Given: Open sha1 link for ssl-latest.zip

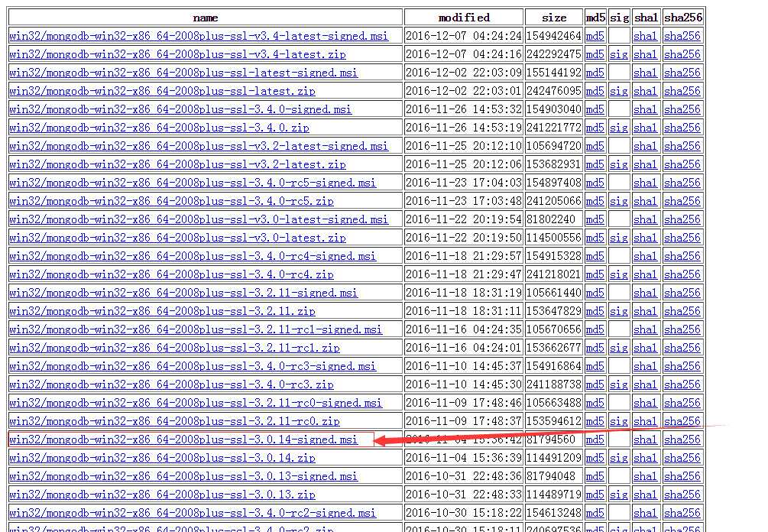Looking at the screenshot, I should tap(645, 91).
